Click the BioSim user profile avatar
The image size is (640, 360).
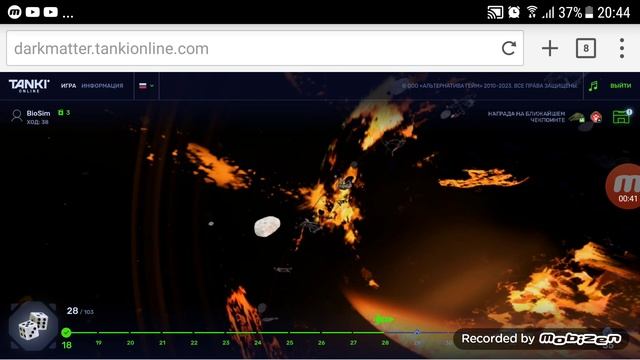(17, 116)
